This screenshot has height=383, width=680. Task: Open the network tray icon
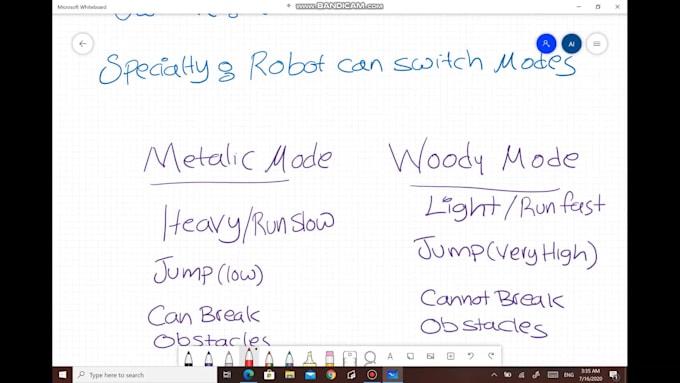point(522,375)
